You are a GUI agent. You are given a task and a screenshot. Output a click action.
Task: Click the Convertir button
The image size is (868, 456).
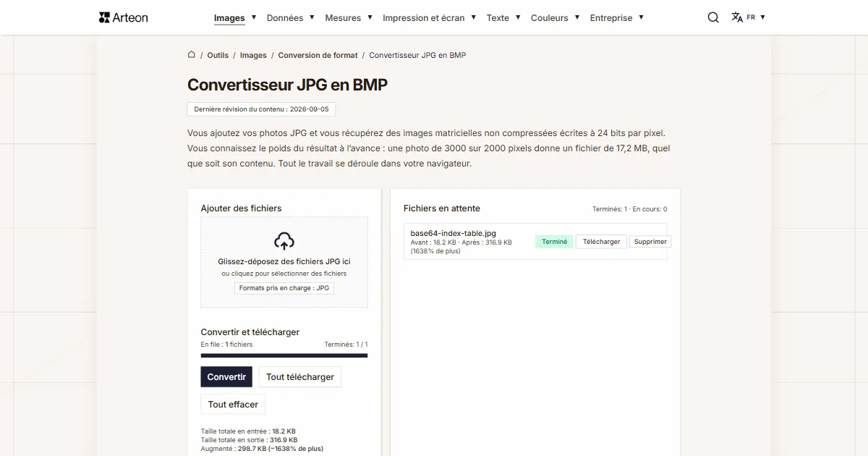coord(226,376)
